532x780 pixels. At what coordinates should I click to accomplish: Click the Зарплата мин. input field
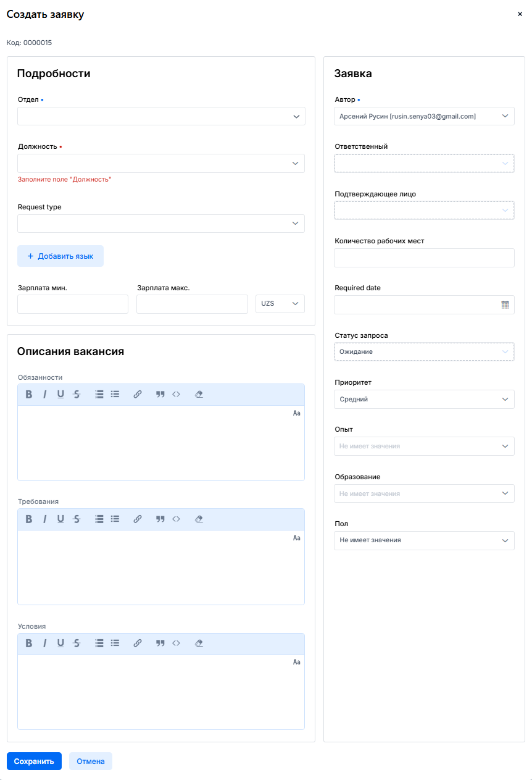click(x=73, y=304)
